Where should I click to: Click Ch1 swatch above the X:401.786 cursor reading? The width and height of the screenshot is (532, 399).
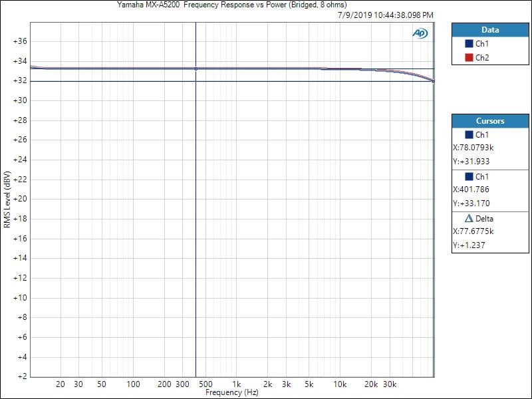469,177
